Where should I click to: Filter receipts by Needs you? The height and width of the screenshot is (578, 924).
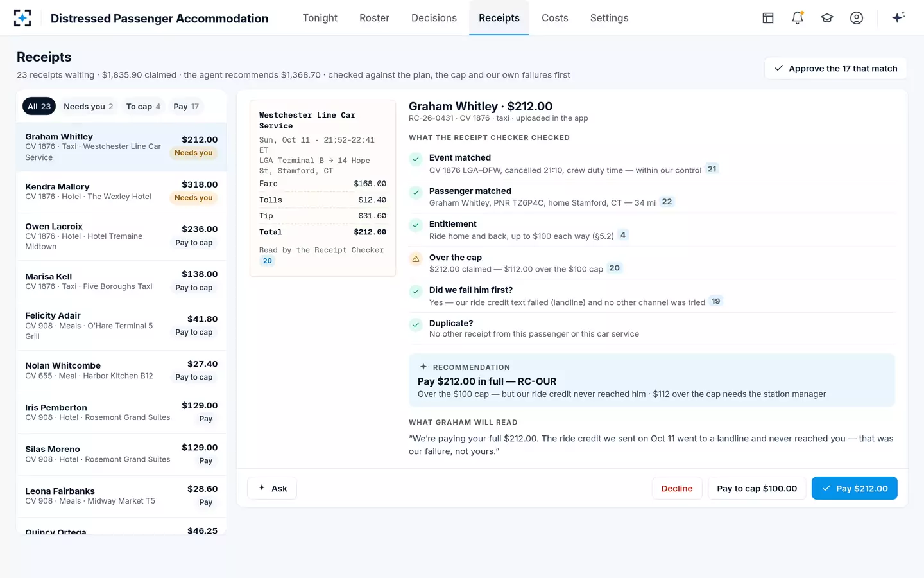coord(89,106)
